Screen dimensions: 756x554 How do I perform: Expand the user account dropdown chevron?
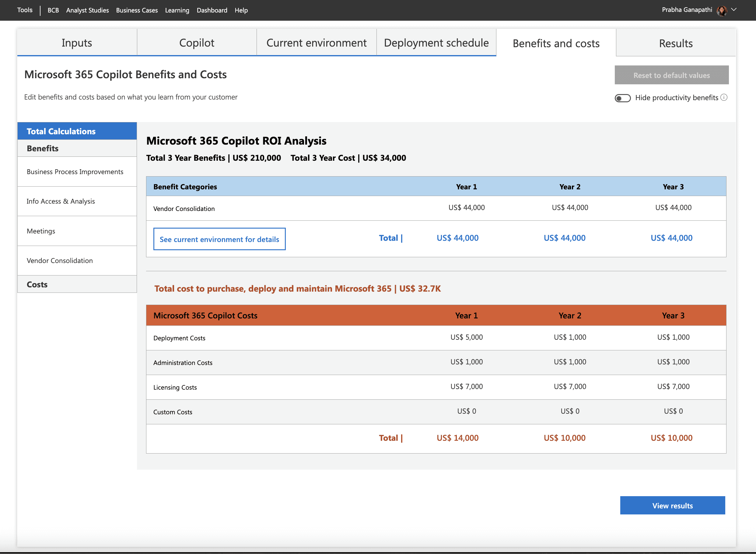[733, 10]
